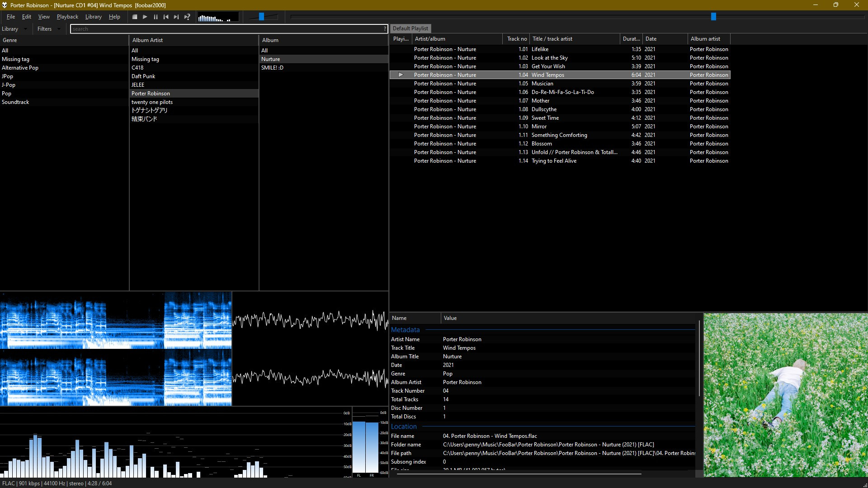Select Porter Robinson in Album Artist list

tap(194, 94)
